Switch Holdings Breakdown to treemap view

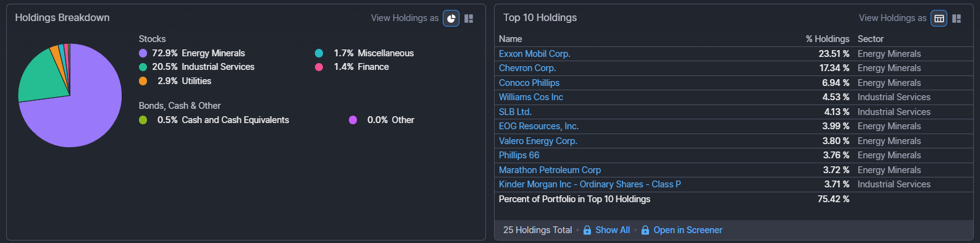coord(469,19)
